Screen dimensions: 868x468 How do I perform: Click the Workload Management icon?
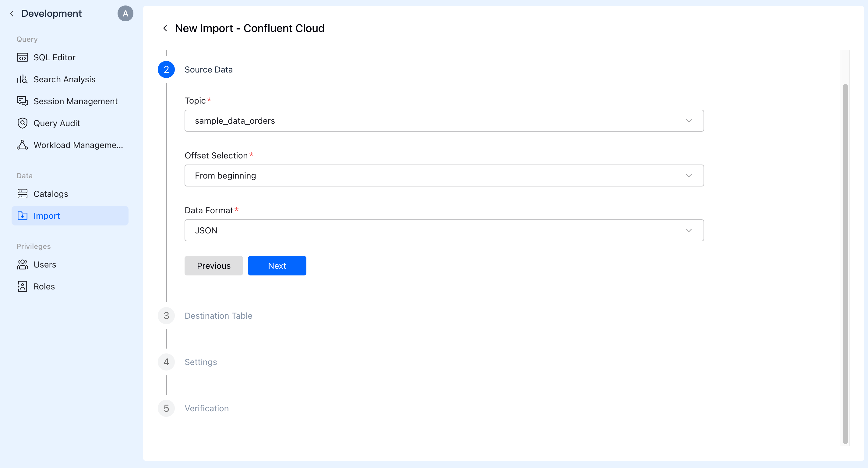(22, 145)
